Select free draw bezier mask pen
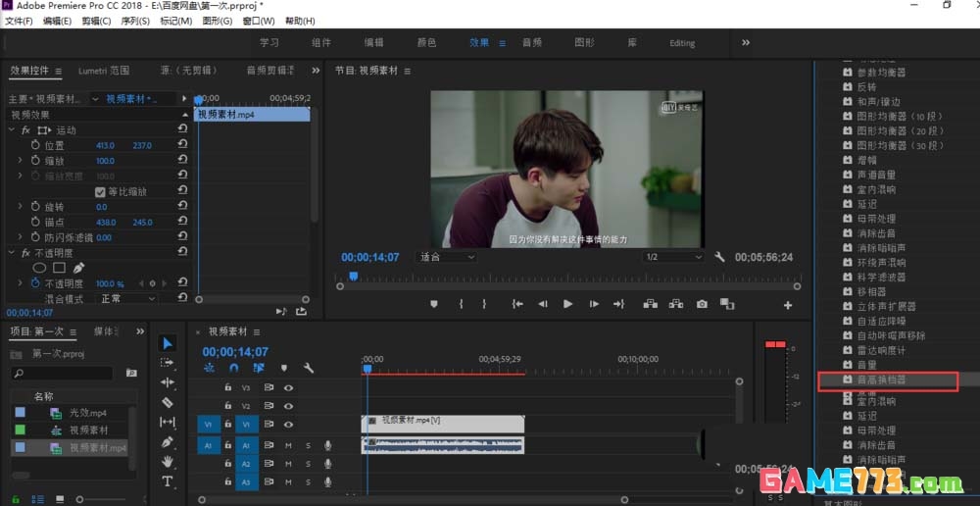Image resolution: width=980 pixels, height=506 pixels. 78,268
